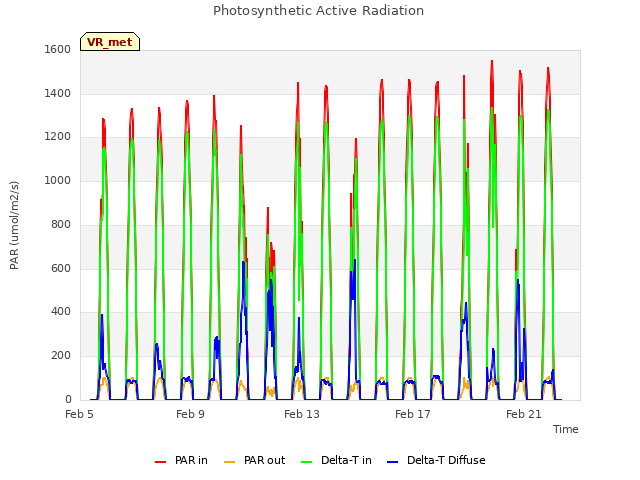Click the 1200 y-axis tick label
This screenshot has width=640, height=480.
[x=58, y=137]
